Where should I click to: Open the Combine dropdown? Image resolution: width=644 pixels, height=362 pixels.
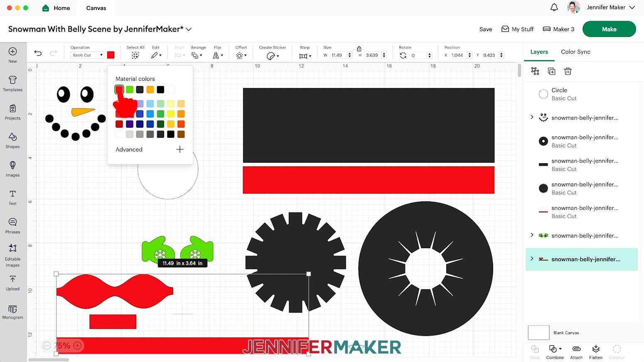(x=555, y=349)
